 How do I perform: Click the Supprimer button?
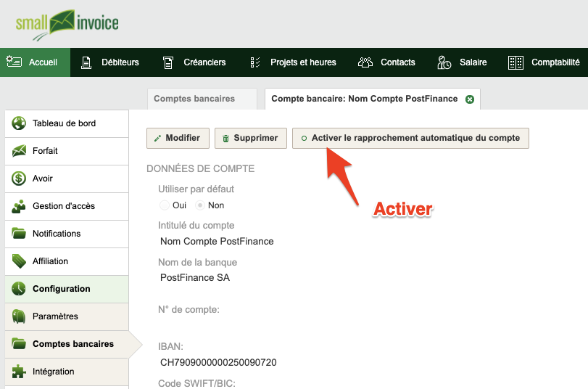pyautogui.click(x=251, y=138)
